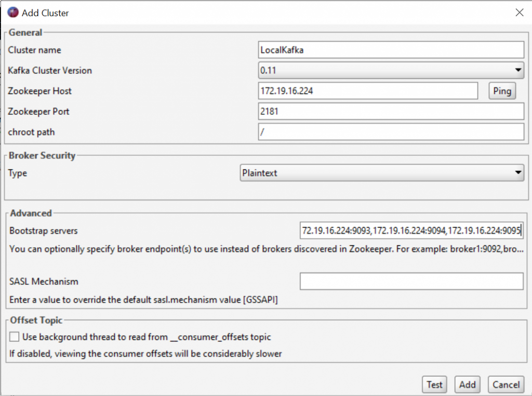Click the Ping button next to Zookeeper Host
This screenshot has width=532, height=396.
(502, 91)
